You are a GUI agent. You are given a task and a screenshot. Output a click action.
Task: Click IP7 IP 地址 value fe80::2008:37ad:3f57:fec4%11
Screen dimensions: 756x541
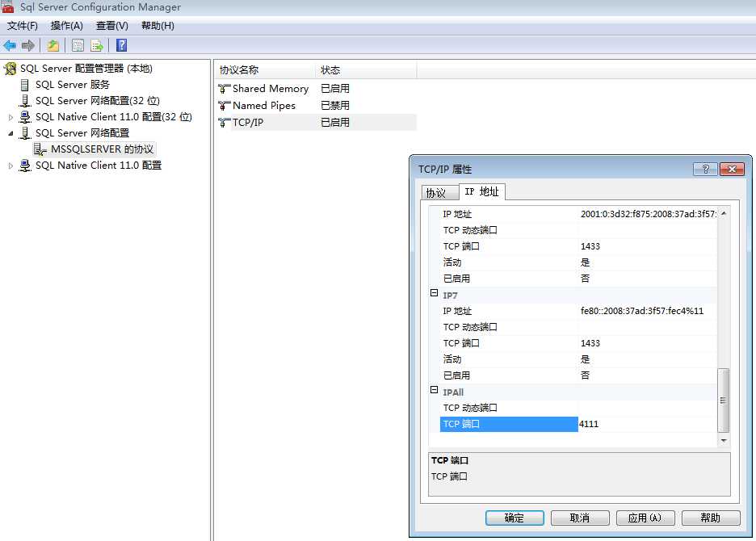648,312
